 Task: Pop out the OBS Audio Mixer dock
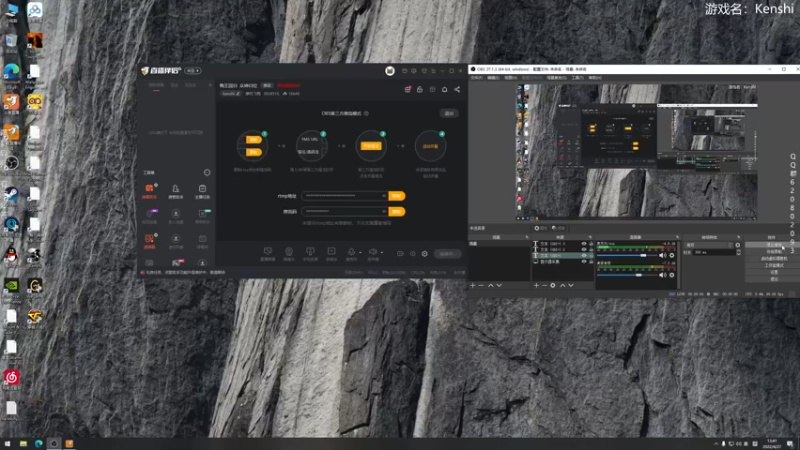pyautogui.click(x=678, y=237)
